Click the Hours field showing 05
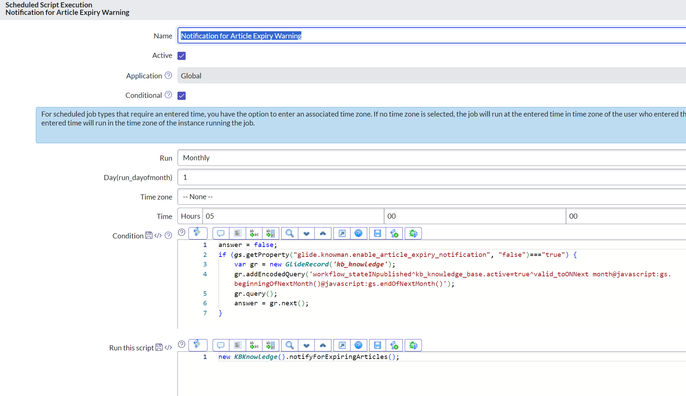 [293, 216]
